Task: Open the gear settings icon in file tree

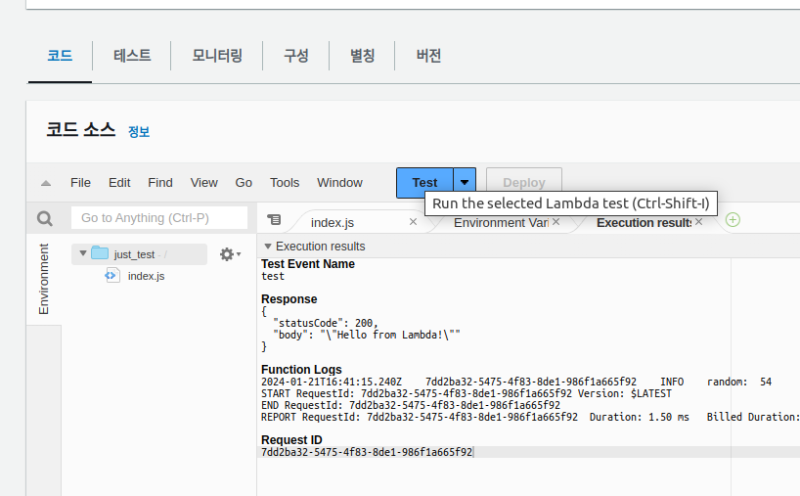Action: point(229,255)
